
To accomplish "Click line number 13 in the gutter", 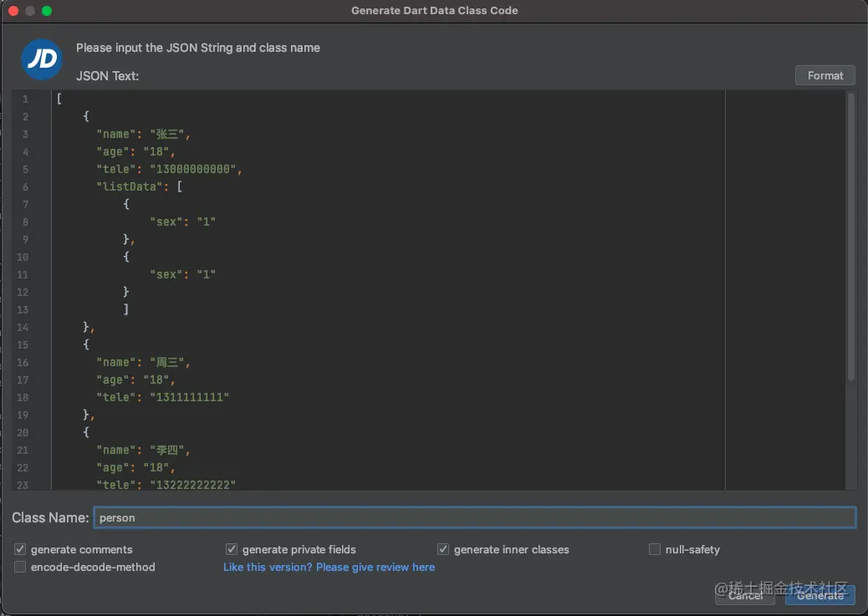I will click(22, 309).
